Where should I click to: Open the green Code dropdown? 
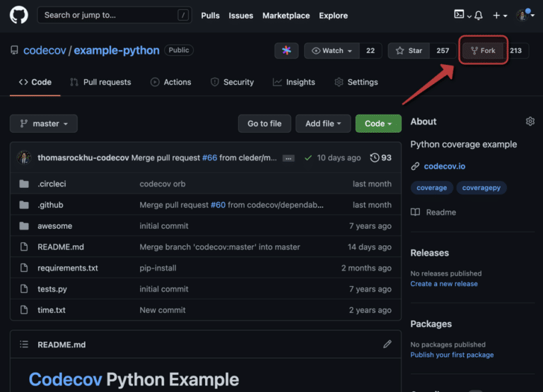378,124
